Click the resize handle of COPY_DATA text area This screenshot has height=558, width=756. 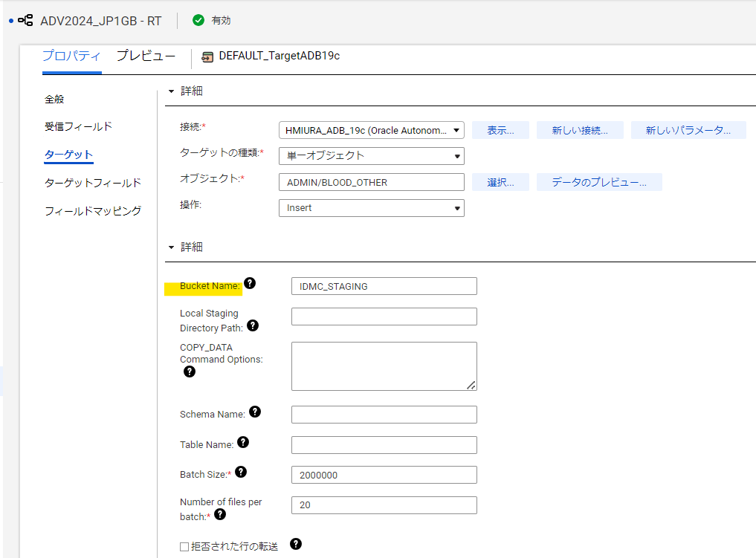(471, 385)
